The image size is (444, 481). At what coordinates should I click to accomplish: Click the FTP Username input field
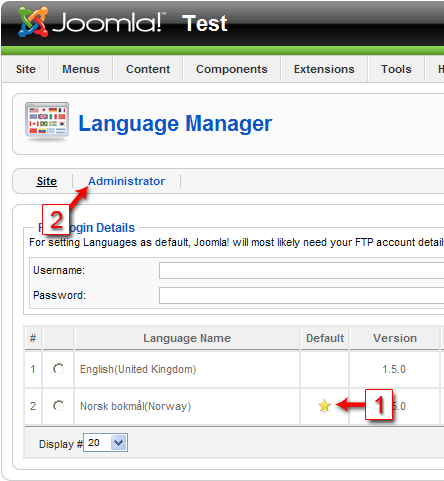pos(301,270)
